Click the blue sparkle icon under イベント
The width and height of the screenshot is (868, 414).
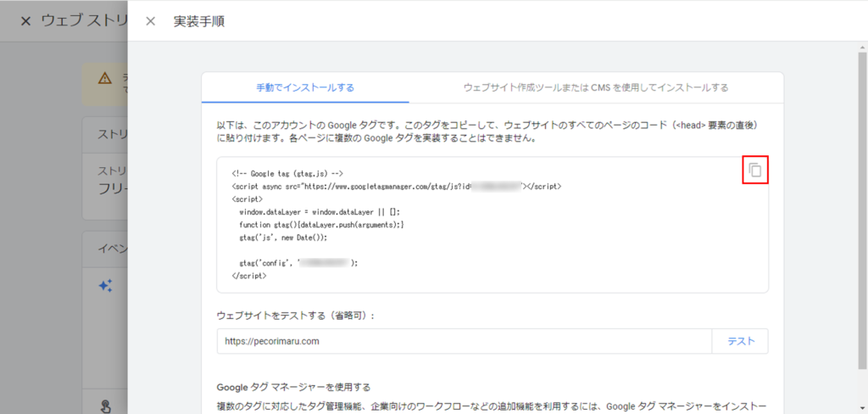coord(105,286)
